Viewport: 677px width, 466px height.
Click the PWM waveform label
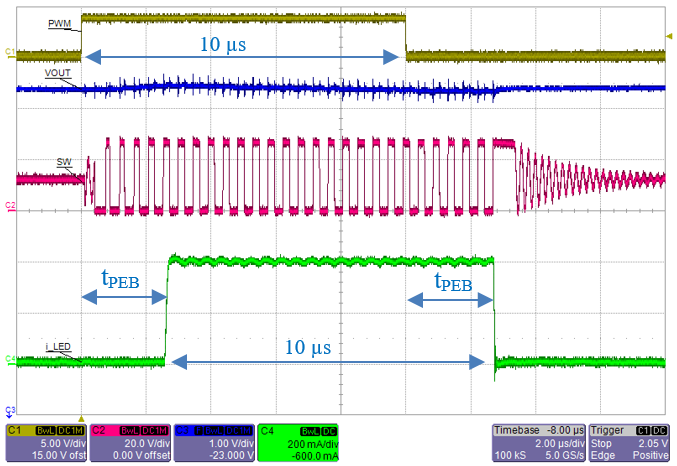58,21
